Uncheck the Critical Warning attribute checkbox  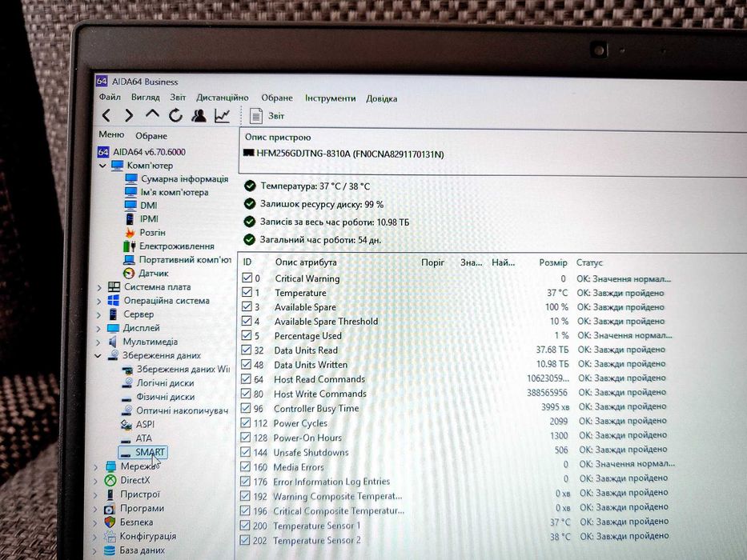[247, 278]
